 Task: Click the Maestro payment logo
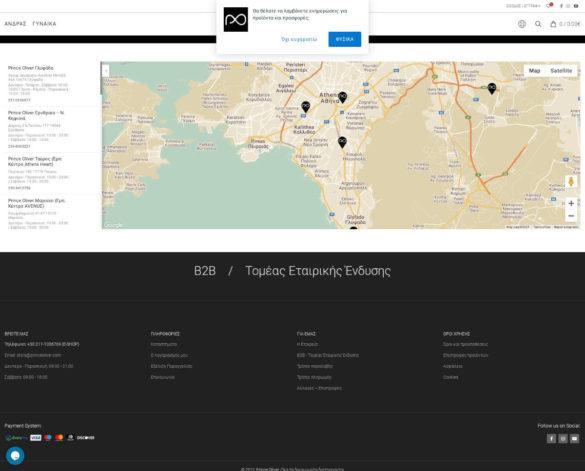(48, 438)
